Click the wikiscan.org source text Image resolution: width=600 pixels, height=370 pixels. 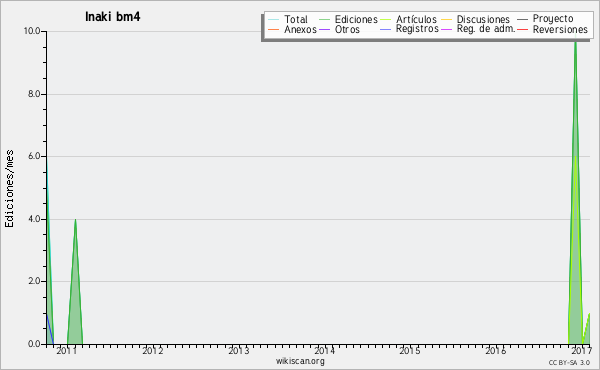(300, 361)
